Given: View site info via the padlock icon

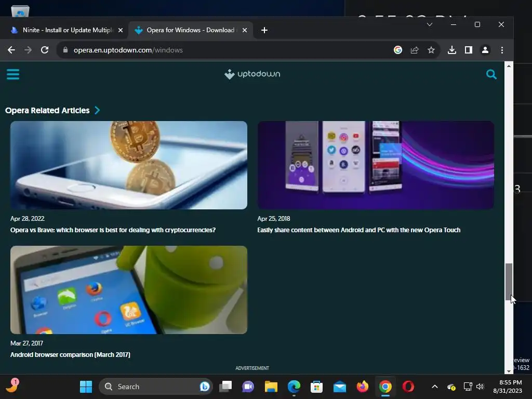Looking at the screenshot, I should [65, 50].
